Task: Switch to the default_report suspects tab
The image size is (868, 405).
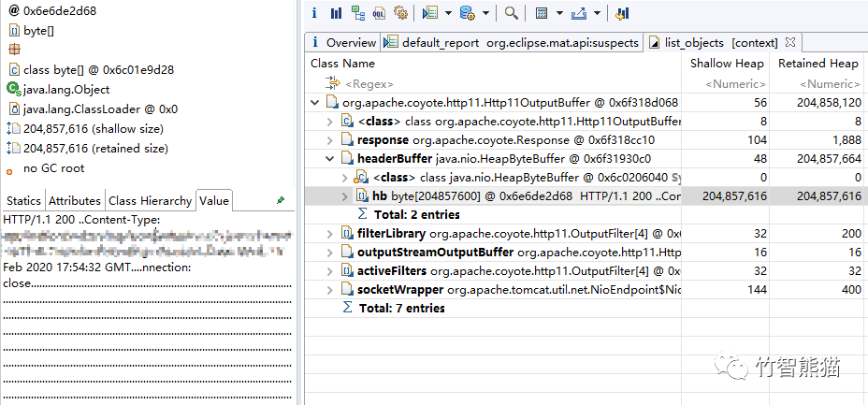Action: coord(512,43)
